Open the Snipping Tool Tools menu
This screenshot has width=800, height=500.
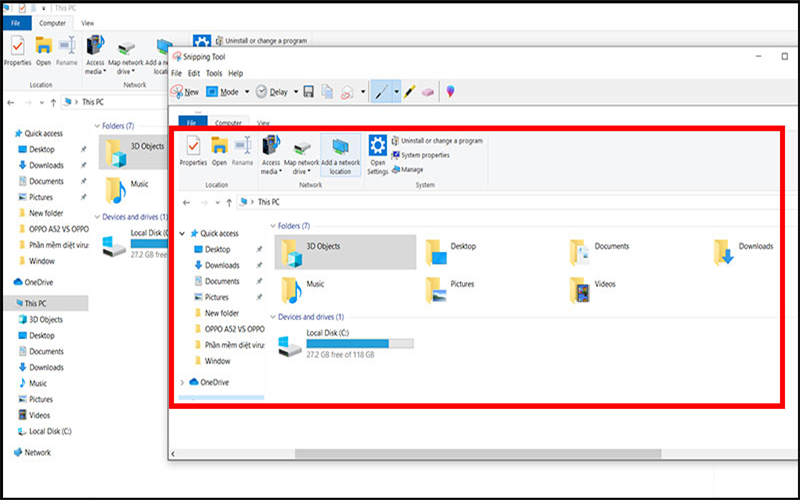[214, 73]
